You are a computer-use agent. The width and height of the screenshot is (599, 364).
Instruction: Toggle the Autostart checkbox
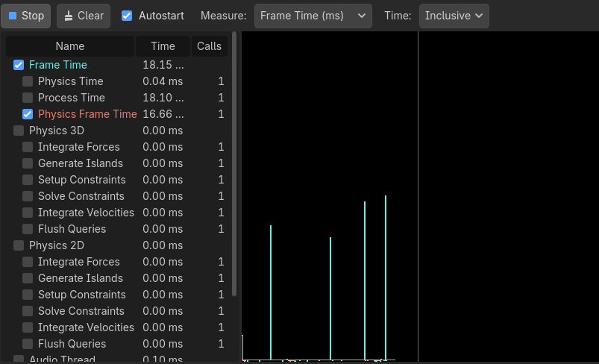(x=127, y=16)
